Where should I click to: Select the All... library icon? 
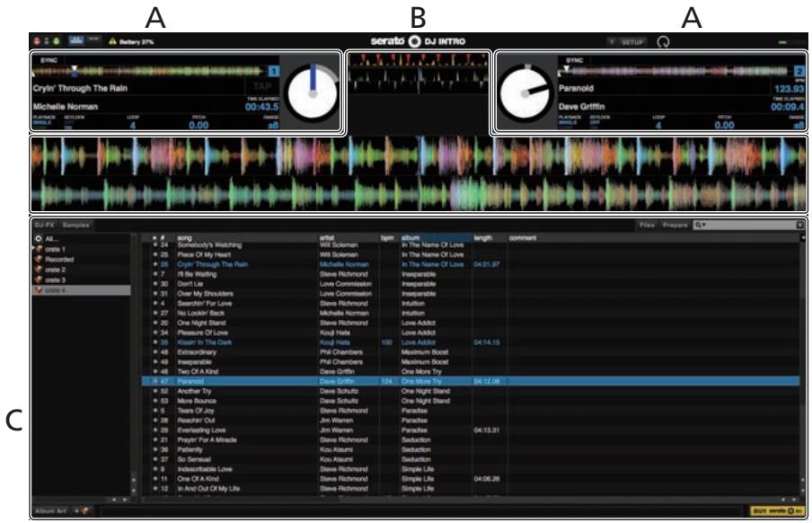39,239
